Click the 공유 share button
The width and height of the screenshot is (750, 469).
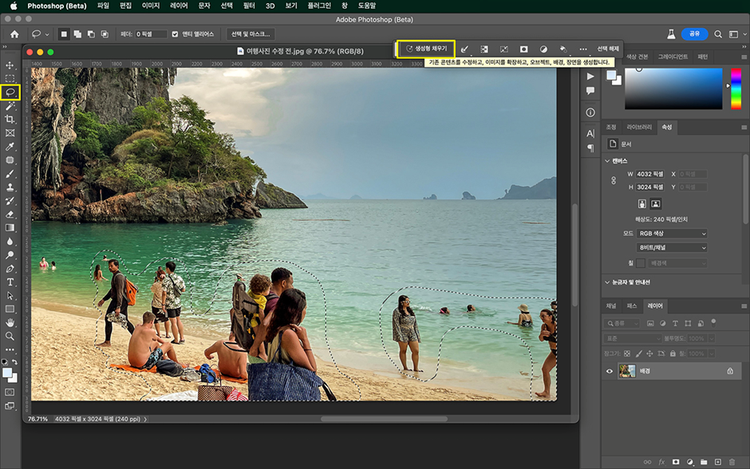click(696, 34)
